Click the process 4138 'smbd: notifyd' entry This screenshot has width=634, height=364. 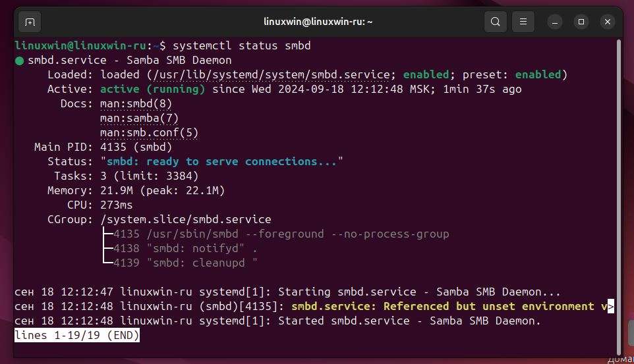185,248
